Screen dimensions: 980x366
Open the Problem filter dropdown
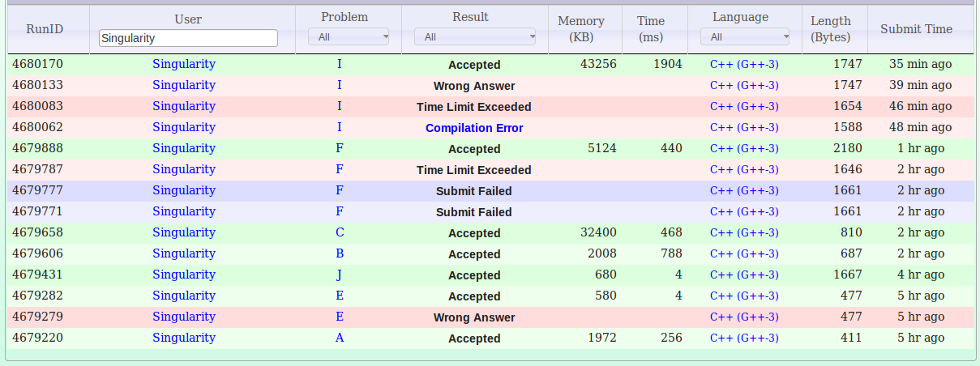click(349, 36)
